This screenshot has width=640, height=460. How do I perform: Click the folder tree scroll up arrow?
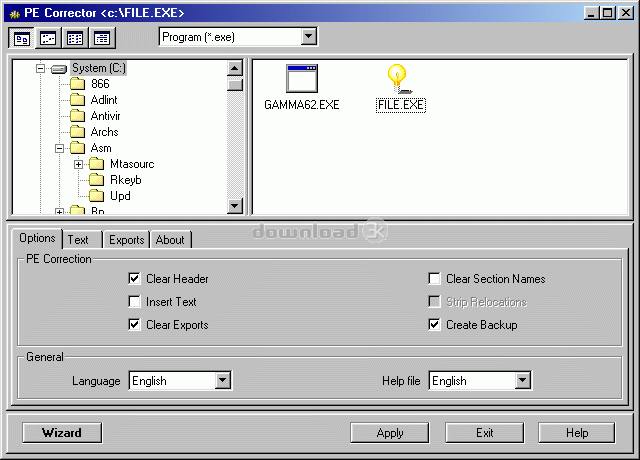point(235,68)
